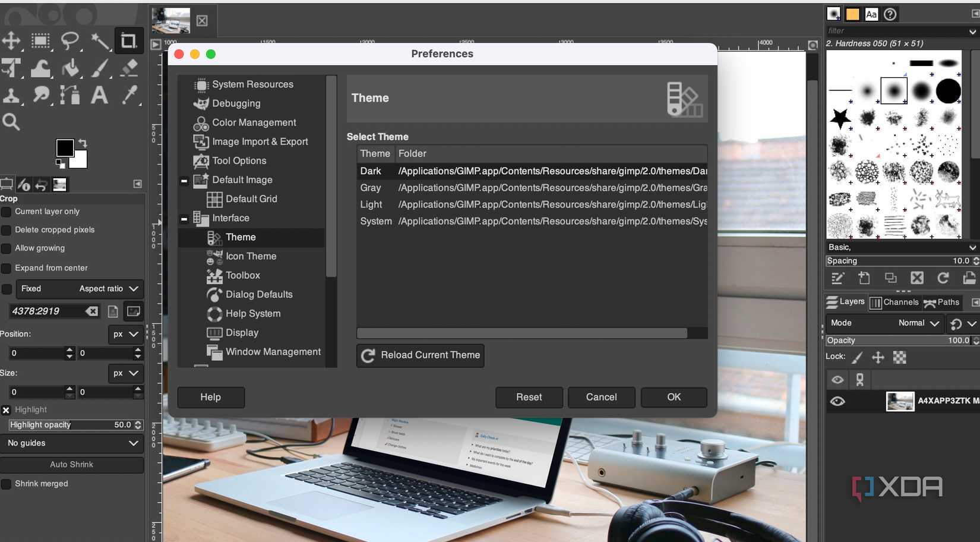Image resolution: width=980 pixels, height=542 pixels.
Task: Enable the Delete cropped pixels option
Action: pos(5,230)
